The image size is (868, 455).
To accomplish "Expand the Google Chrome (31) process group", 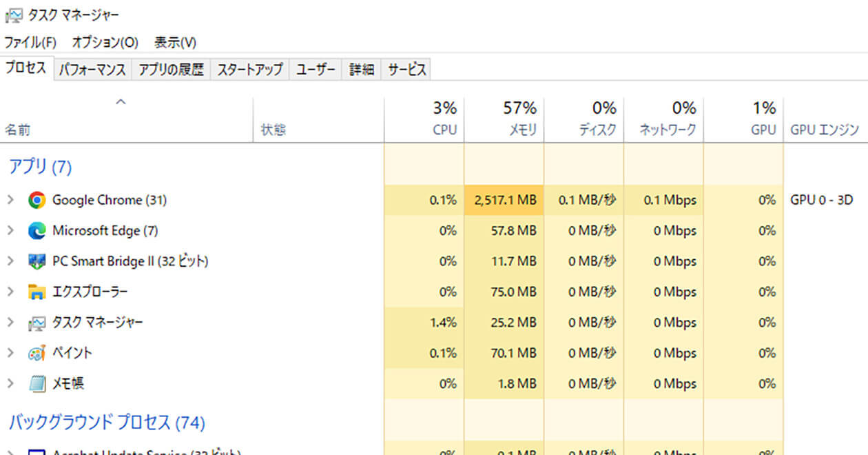I will 10,200.
